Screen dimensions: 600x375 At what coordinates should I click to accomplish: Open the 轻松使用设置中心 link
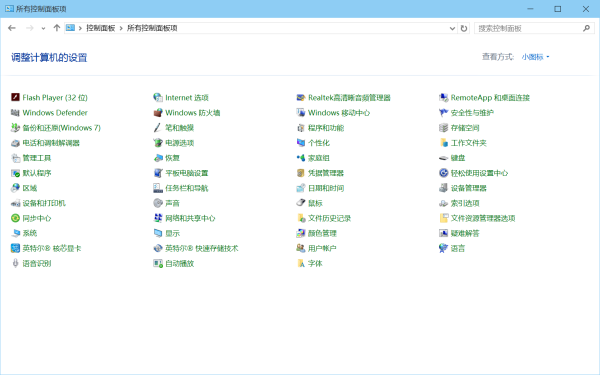[479, 173]
